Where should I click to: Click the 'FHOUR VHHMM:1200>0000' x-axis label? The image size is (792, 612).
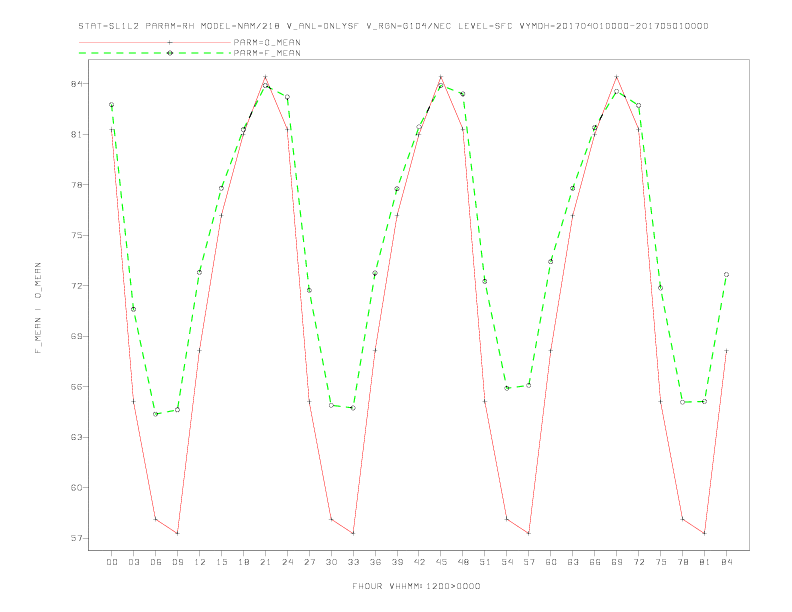click(416, 586)
